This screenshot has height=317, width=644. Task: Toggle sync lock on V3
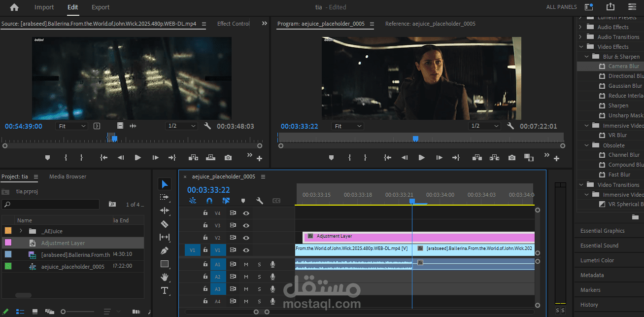(x=232, y=225)
